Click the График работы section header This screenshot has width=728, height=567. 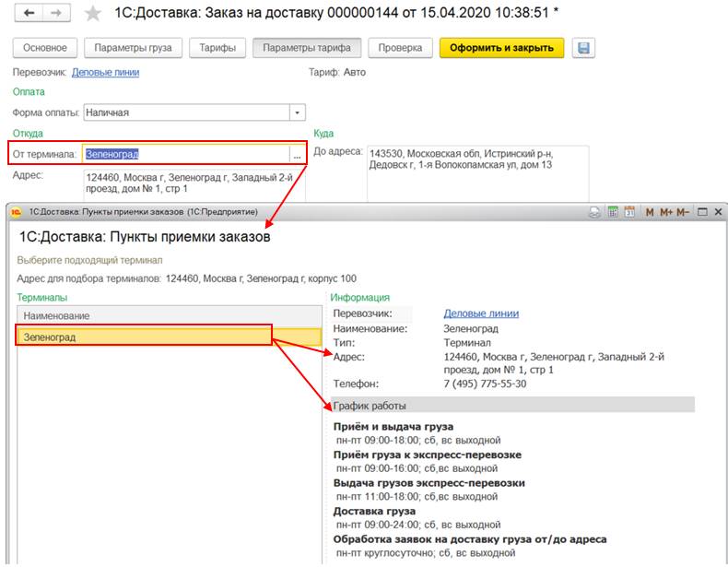pos(512,406)
